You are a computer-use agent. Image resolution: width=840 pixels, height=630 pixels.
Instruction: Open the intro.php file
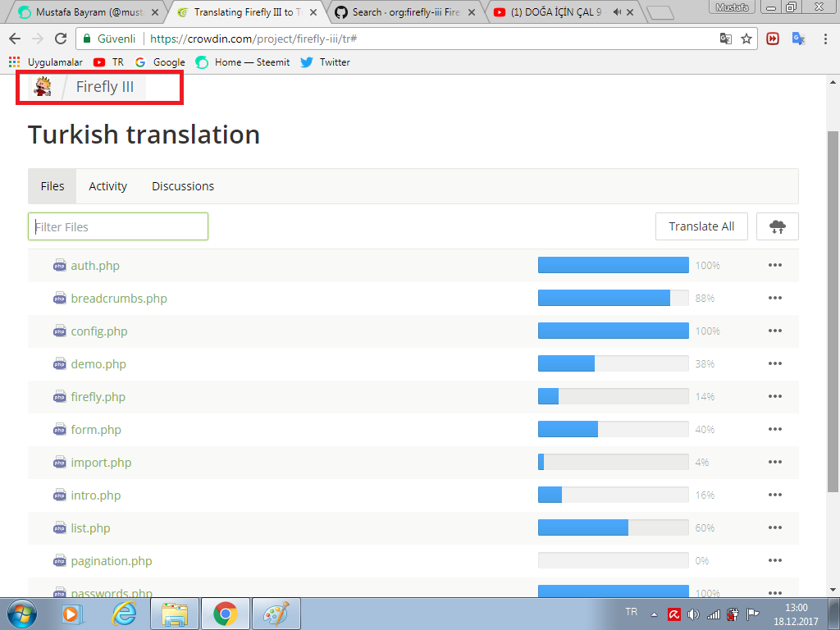[x=95, y=495]
